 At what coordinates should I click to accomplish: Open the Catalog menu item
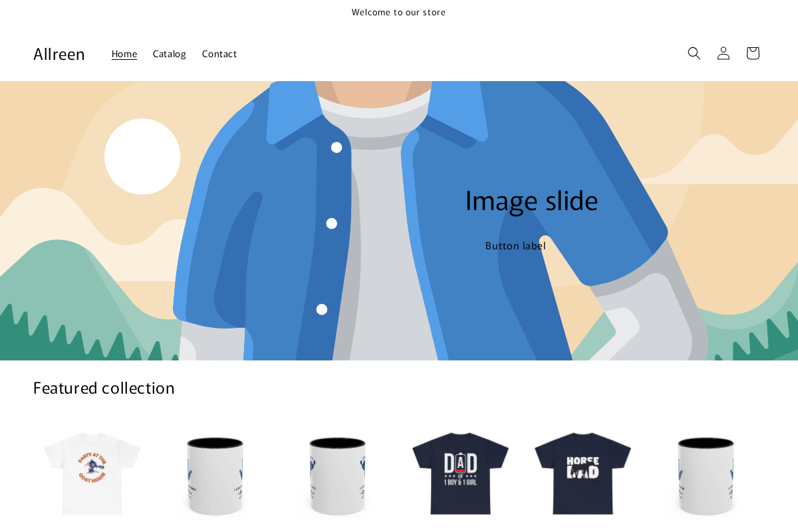pyautogui.click(x=170, y=54)
